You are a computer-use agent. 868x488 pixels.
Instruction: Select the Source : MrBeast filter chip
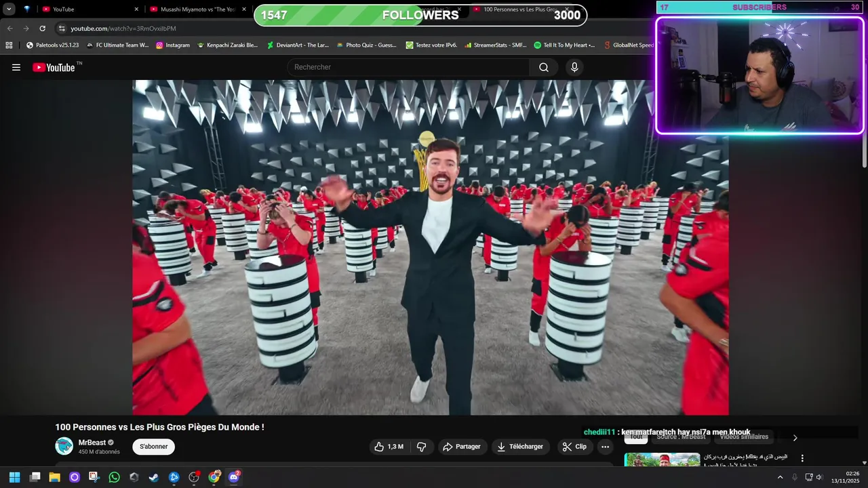pyautogui.click(x=681, y=437)
